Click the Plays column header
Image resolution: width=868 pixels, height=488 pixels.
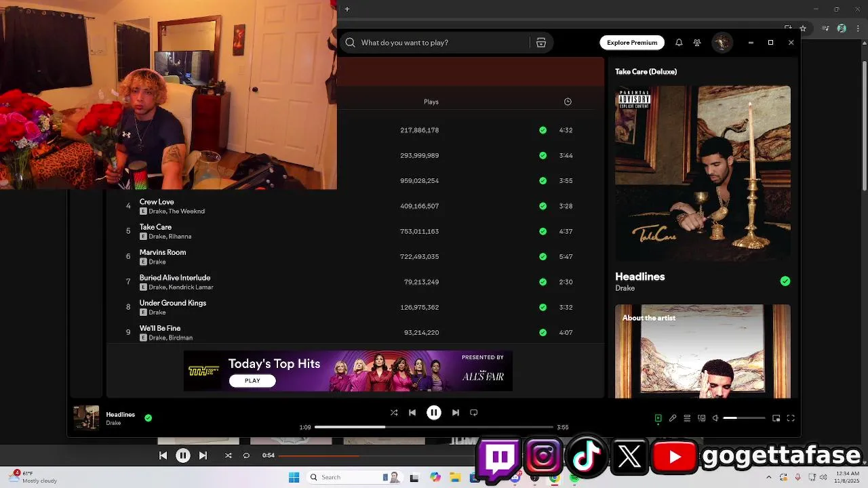tap(431, 102)
